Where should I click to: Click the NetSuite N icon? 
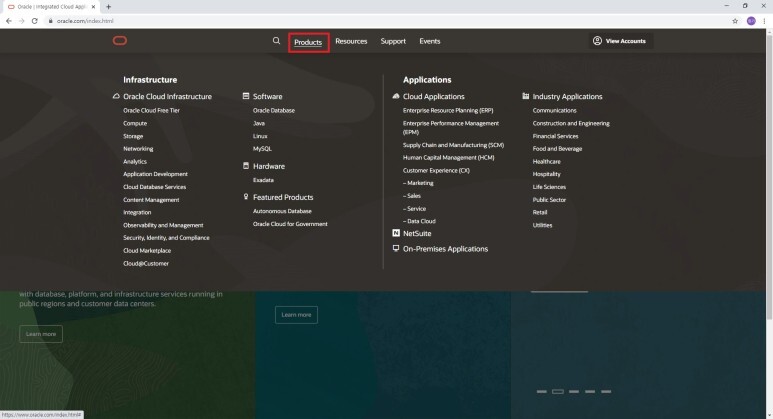(x=395, y=233)
